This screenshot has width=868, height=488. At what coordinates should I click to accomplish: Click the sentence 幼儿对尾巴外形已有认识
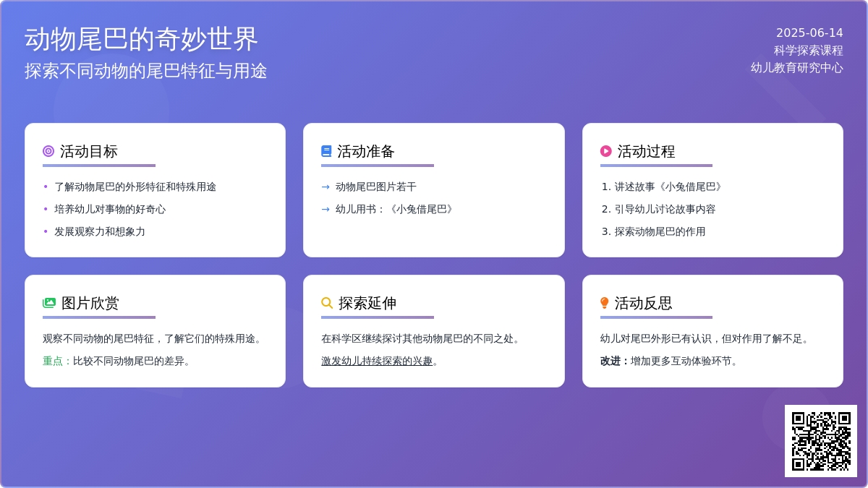click(656, 338)
